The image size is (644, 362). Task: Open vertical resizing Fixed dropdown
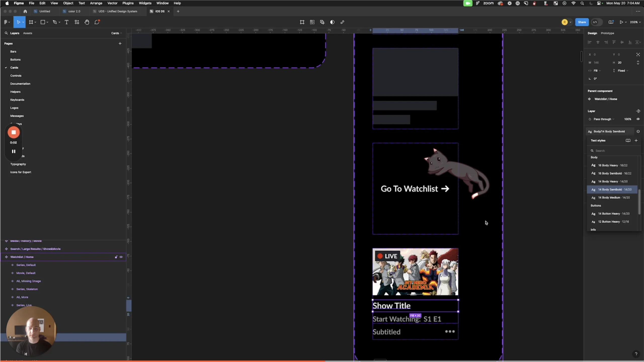[x=623, y=71]
